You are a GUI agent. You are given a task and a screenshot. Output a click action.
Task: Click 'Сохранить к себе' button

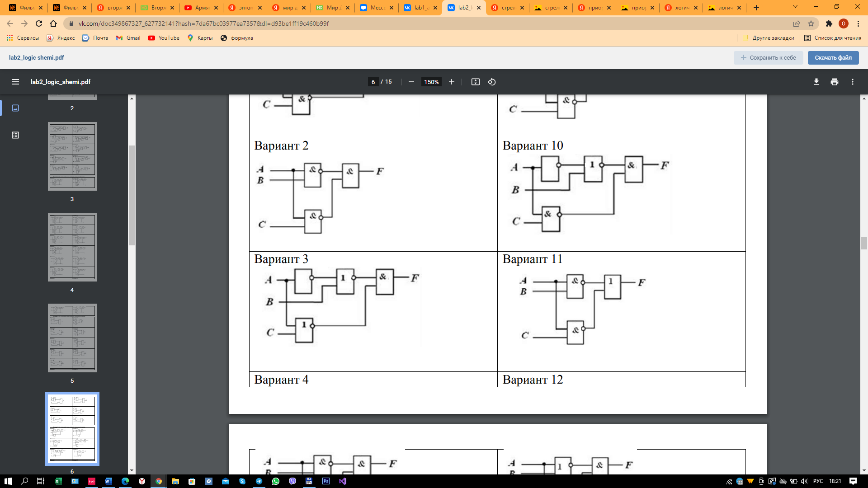point(768,57)
